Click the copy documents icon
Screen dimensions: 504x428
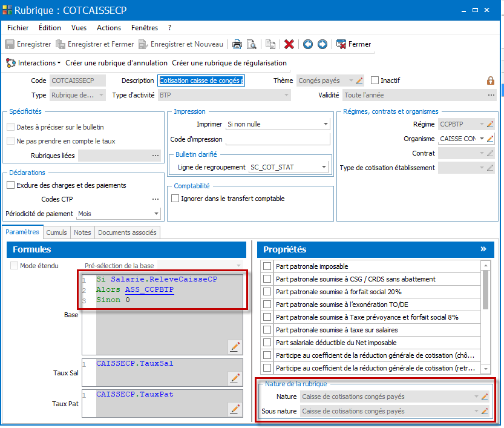270,44
